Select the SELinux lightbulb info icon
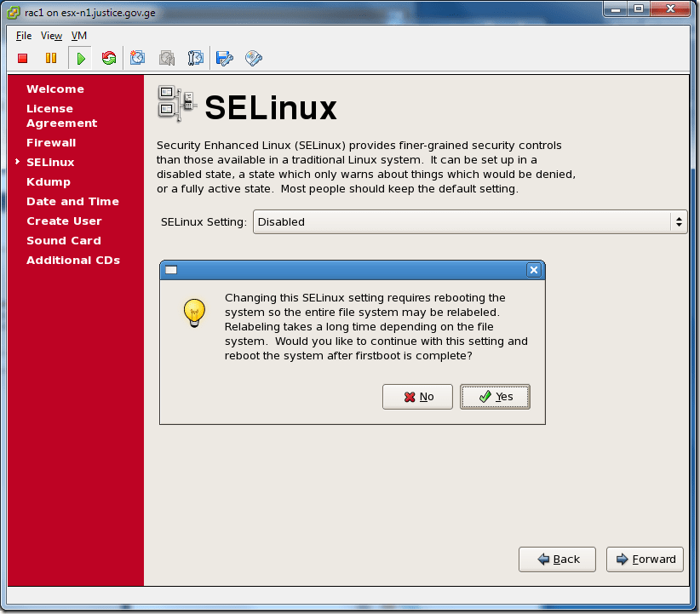 click(194, 313)
